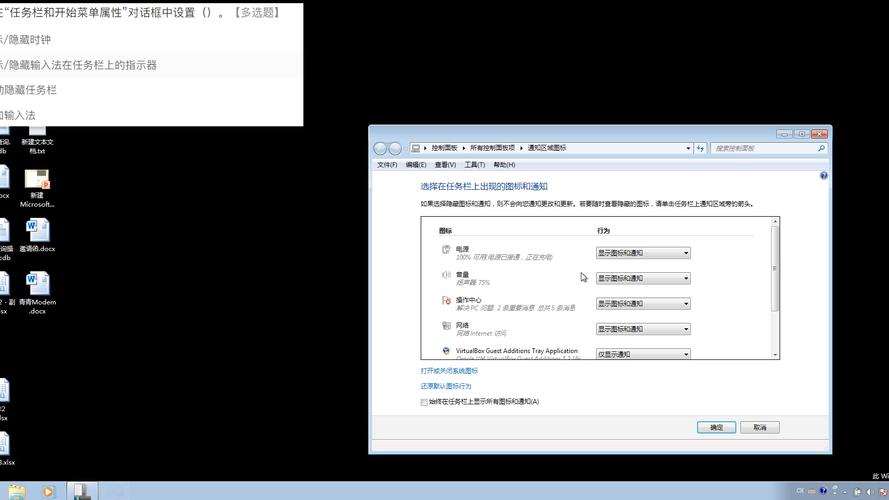Viewport: 889px width, 500px height.
Task: Open the 工具(T) menu
Action: [x=474, y=165]
